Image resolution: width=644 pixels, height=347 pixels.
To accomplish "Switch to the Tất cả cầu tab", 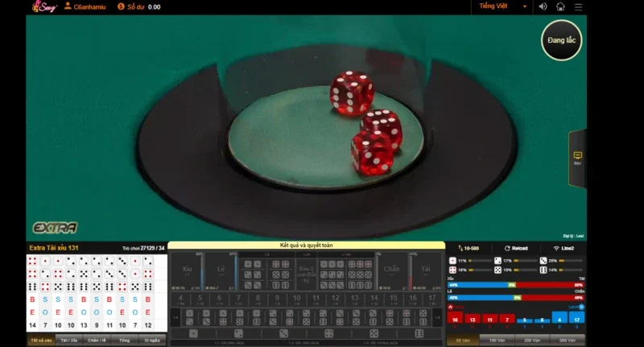I will click(41, 340).
